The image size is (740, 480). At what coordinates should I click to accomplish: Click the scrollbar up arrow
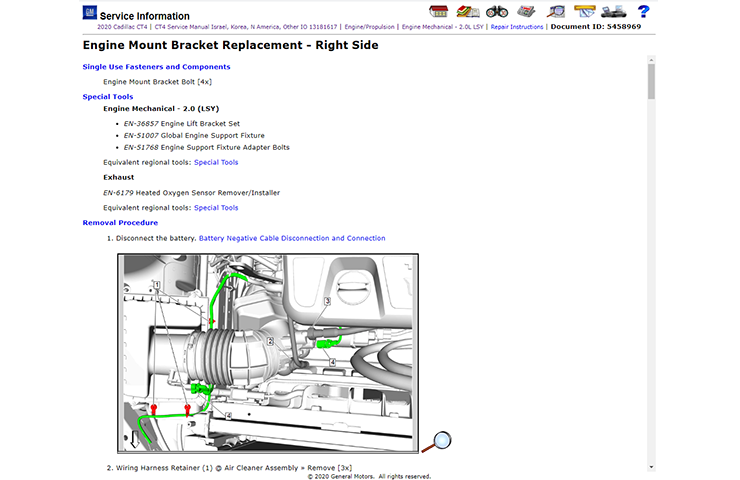[x=651, y=60]
